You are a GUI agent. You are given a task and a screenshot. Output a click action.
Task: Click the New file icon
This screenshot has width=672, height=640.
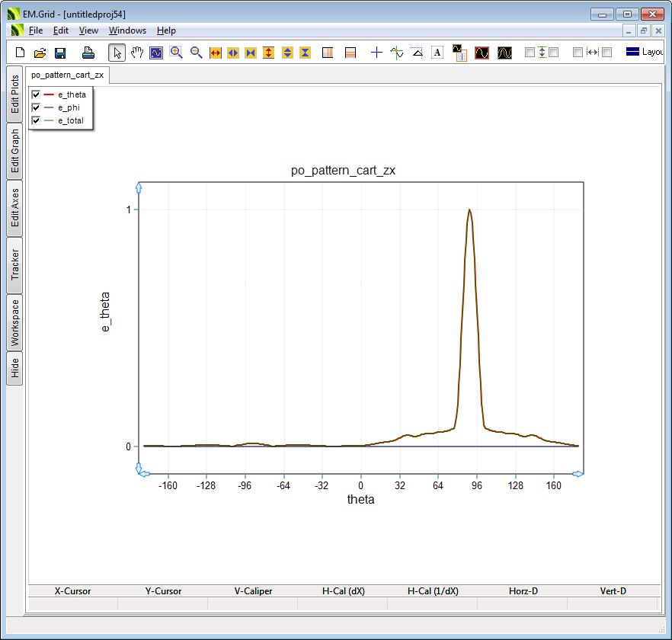[x=21, y=53]
